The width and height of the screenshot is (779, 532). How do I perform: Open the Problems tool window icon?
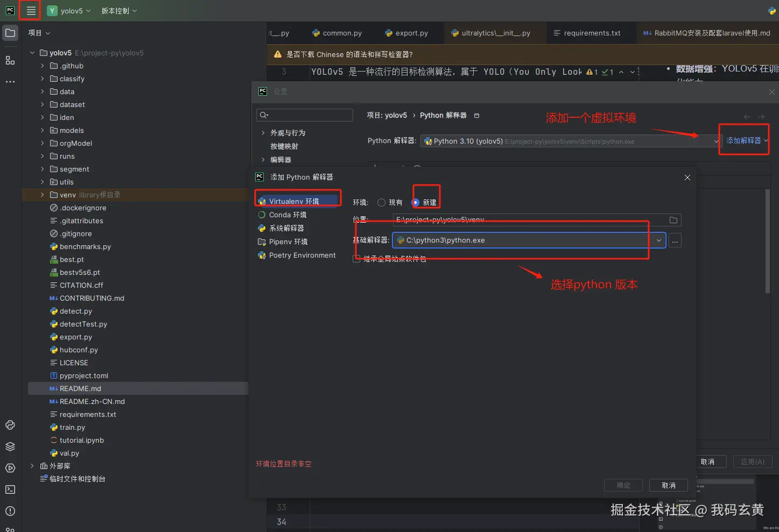10,511
